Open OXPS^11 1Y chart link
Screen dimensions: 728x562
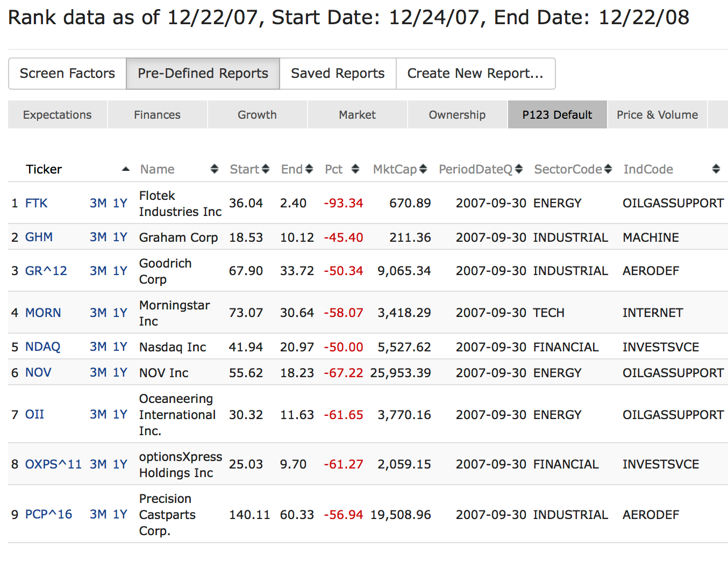coord(120,464)
